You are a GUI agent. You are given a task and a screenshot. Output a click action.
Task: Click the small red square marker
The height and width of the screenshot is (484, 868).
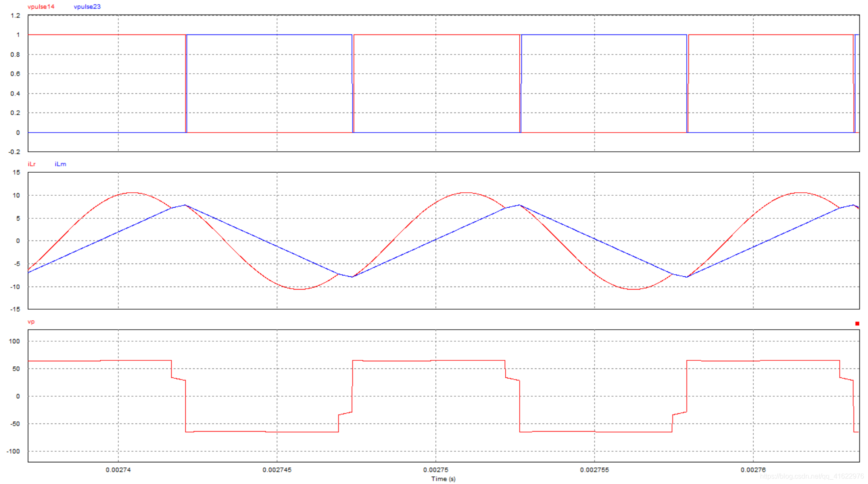tap(857, 324)
